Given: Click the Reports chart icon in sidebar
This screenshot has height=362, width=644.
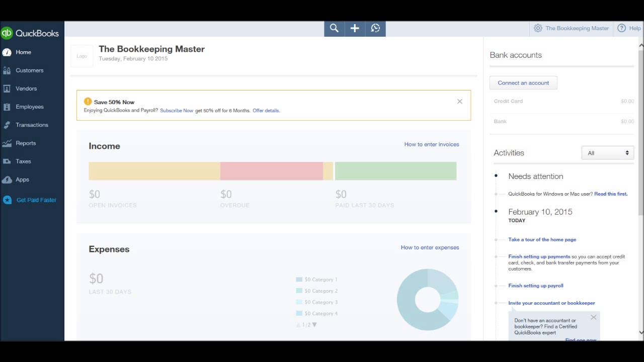Looking at the screenshot, I should (x=7, y=143).
